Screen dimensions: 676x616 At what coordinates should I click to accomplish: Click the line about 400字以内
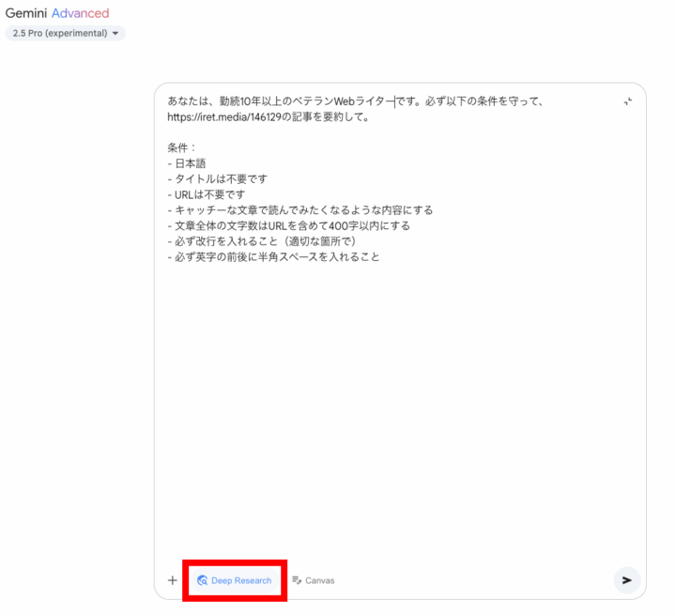(x=289, y=225)
